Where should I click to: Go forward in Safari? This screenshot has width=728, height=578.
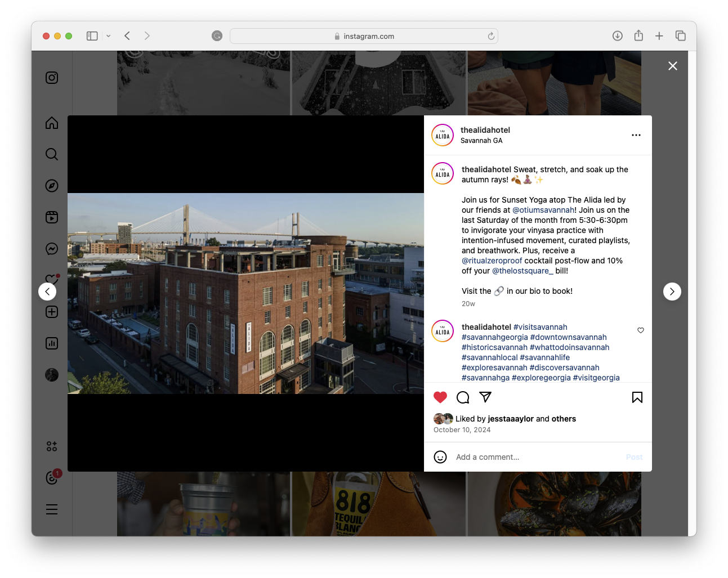[147, 36]
